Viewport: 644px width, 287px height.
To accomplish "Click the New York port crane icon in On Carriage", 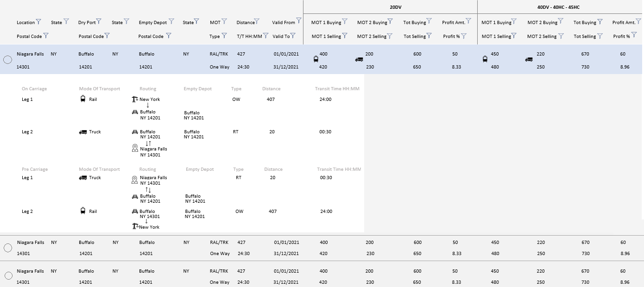I will (135, 99).
